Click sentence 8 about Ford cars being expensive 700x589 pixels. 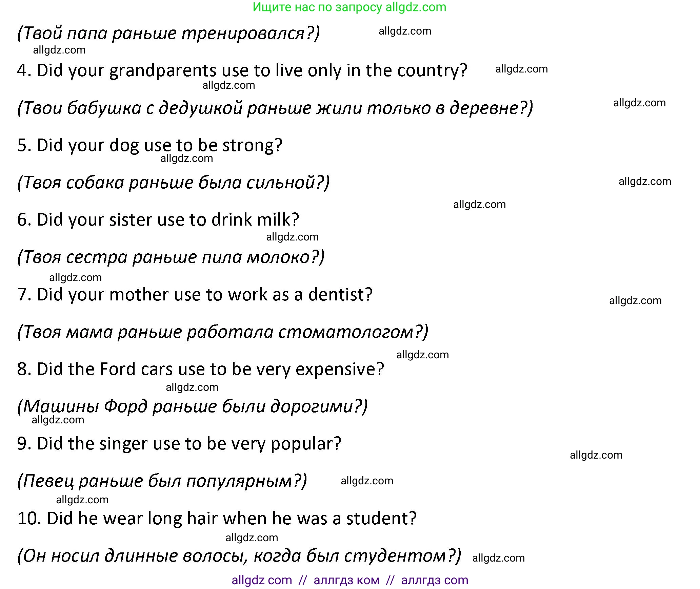[x=200, y=369]
